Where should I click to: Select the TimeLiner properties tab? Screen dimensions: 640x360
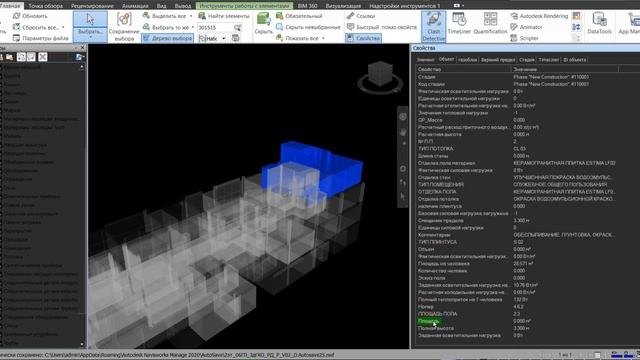[548, 60]
